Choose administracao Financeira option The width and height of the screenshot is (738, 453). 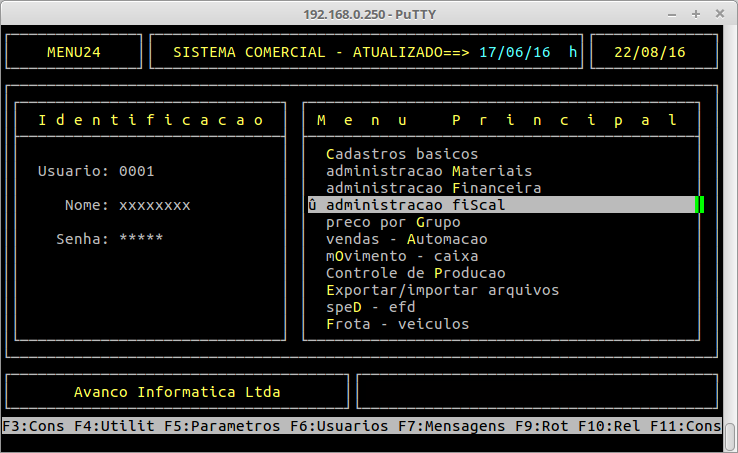[x=433, y=188]
